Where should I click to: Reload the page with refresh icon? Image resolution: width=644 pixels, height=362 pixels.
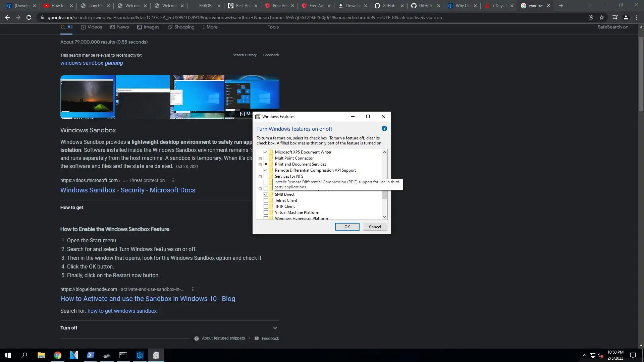(29, 17)
